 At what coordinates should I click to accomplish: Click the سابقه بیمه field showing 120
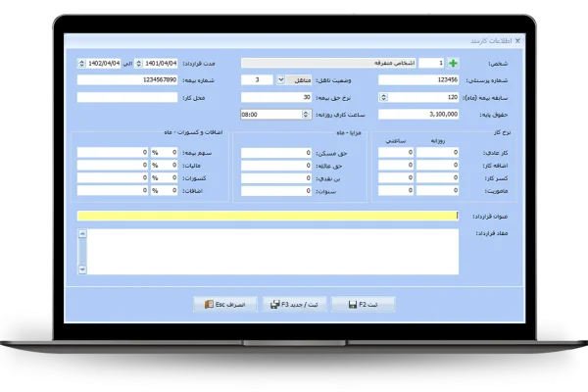coord(418,97)
